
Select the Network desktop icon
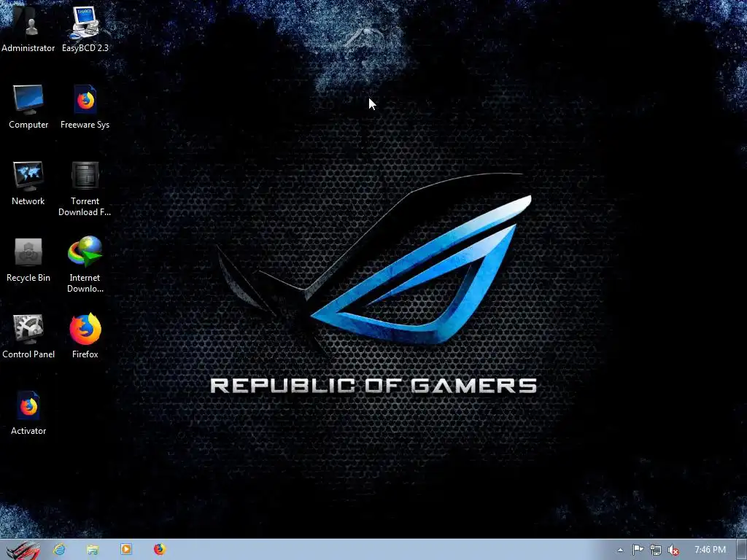point(28,183)
